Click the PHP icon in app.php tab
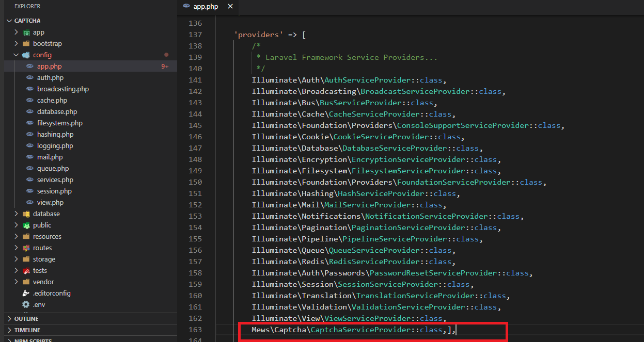The width and height of the screenshot is (644, 342). click(x=186, y=7)
